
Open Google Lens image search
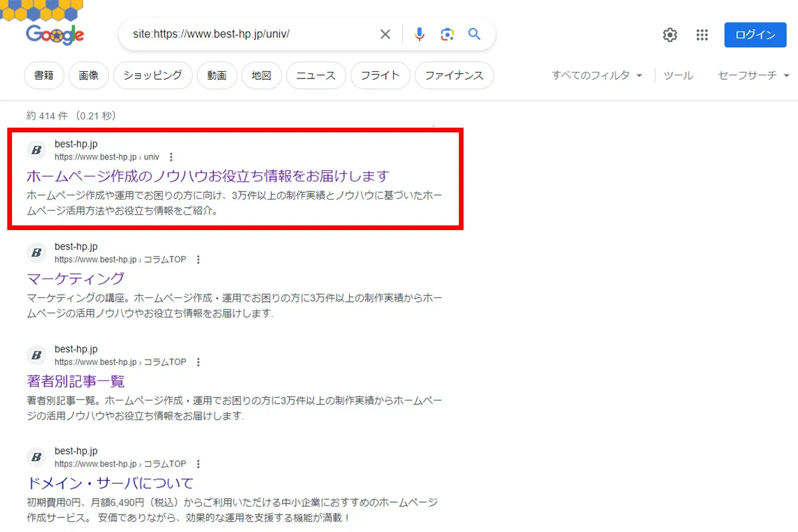coord(446,34)
